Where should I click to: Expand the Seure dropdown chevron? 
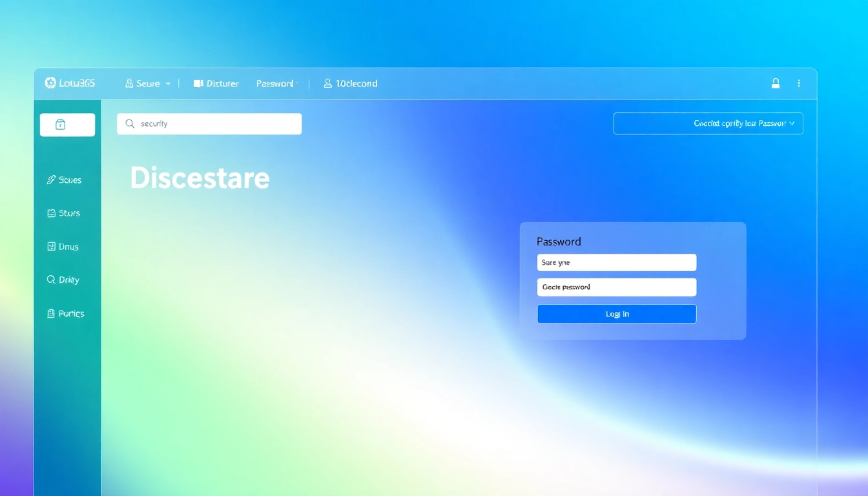tap(168, 83)
